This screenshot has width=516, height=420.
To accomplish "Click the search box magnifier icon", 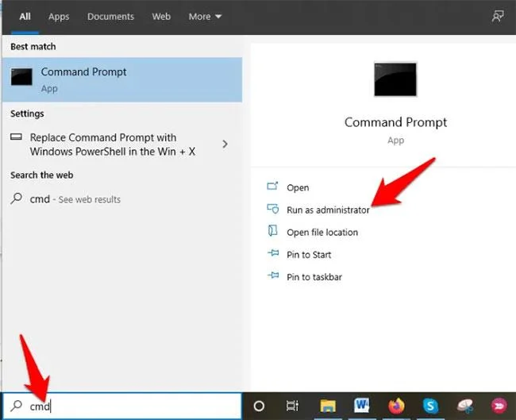I will pos(16,406).
